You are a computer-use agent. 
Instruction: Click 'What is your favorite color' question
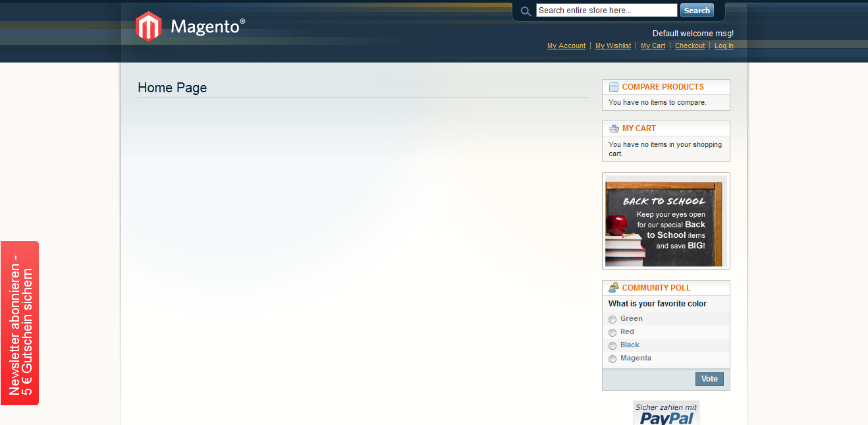click(657, 304)
